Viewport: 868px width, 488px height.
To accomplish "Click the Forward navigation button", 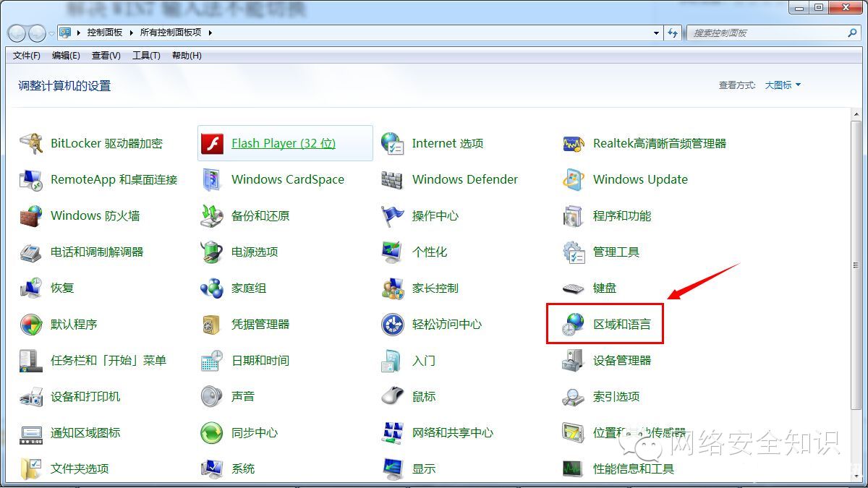I will tap(36, 33).
